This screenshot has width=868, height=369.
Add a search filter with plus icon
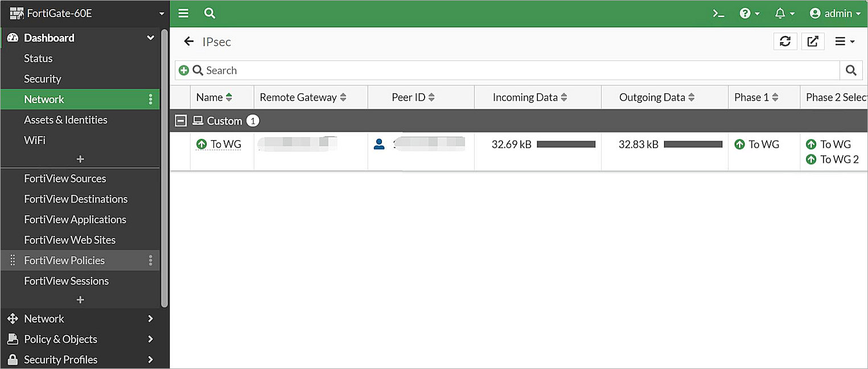(183, 70)
